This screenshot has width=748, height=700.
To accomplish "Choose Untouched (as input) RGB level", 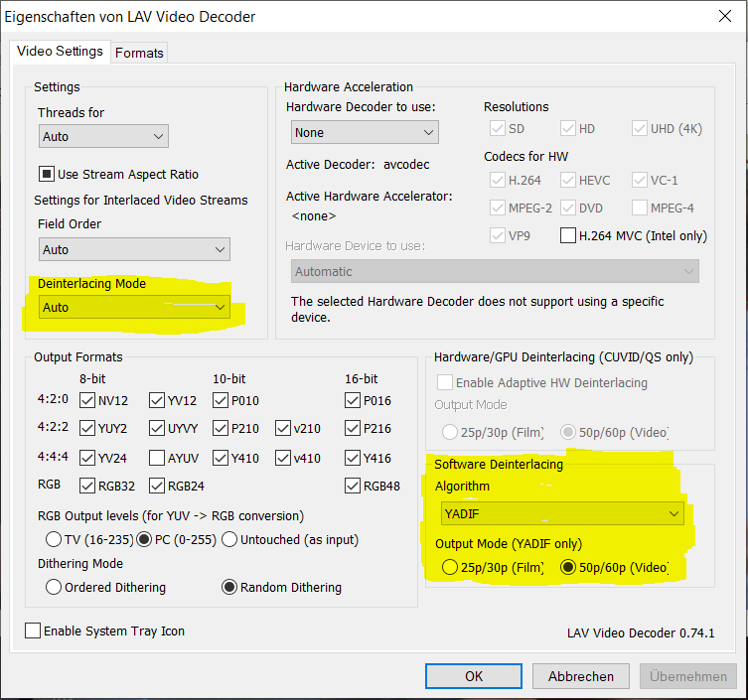I will pos(229,539).
